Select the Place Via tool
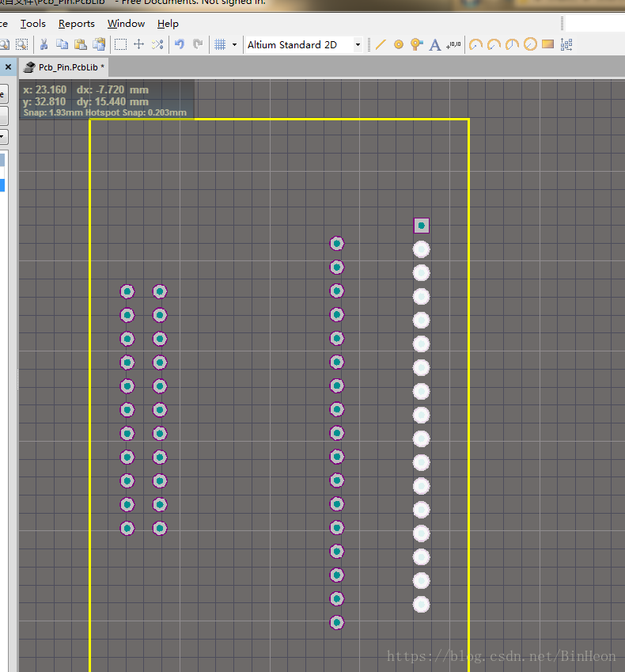 click(x=416, y=44)
